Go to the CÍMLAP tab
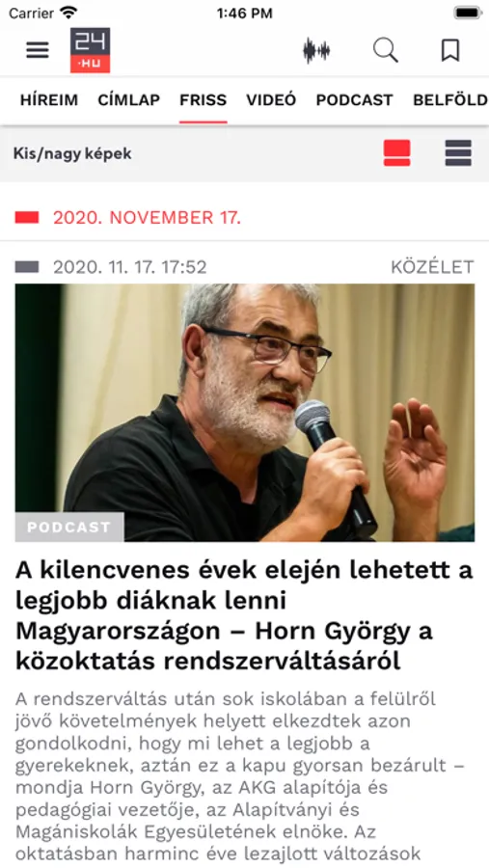Image resolution: width=489 pixels, height=868 pixels. (129, 100)
